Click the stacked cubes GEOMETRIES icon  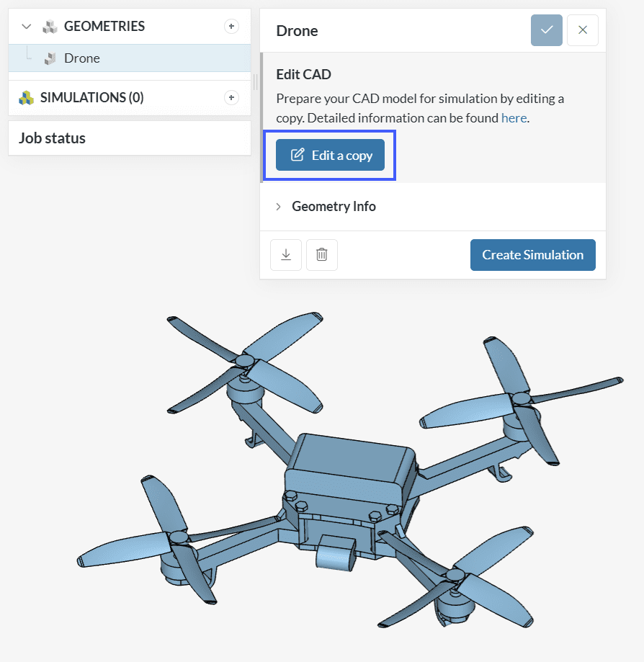[50, 27]
